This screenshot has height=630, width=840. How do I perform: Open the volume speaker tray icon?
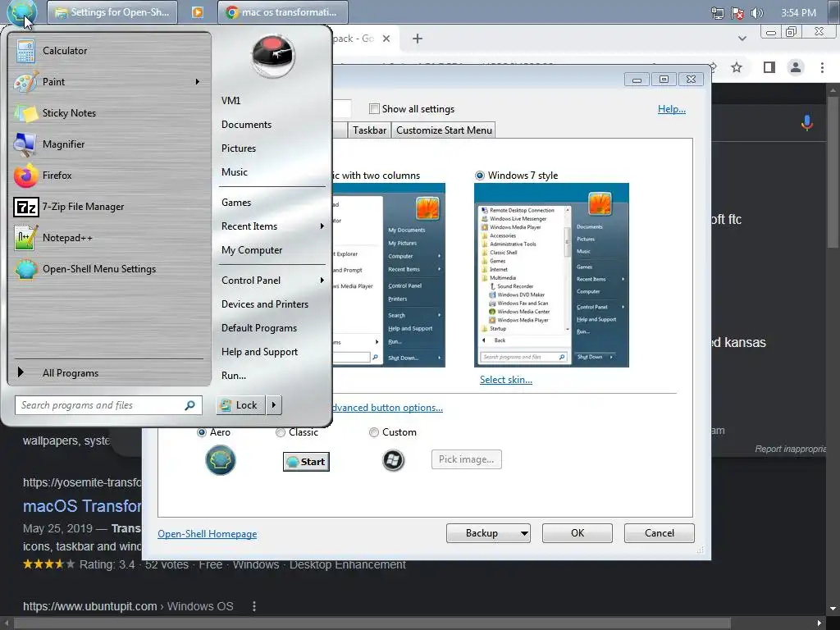point(757,13)
